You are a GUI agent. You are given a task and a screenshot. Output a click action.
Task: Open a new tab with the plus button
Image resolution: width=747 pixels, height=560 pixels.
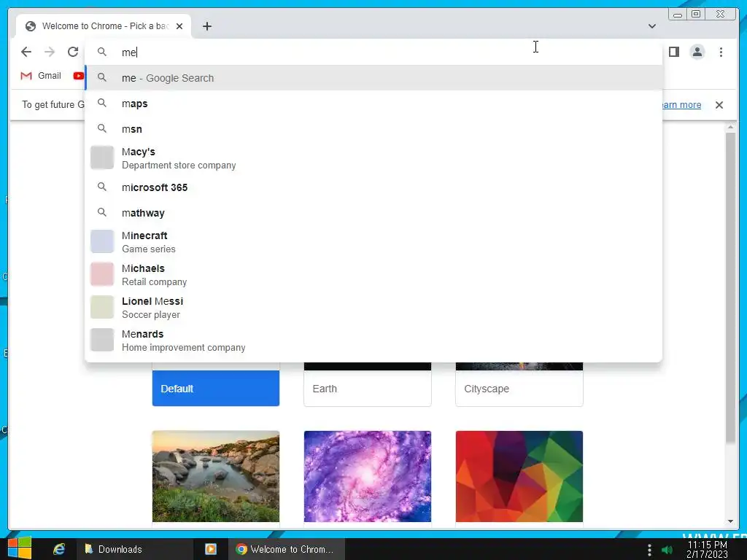click(x=206, y=26)
